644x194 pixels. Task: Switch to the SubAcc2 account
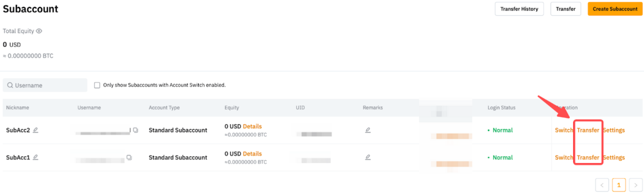click(x=563, y=130)
